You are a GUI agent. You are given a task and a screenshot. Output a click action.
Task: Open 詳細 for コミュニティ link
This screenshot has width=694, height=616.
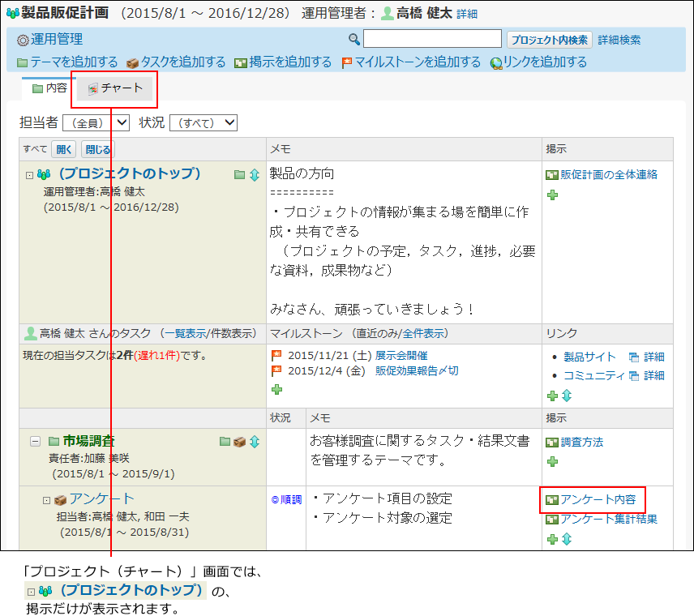(654, 376)
